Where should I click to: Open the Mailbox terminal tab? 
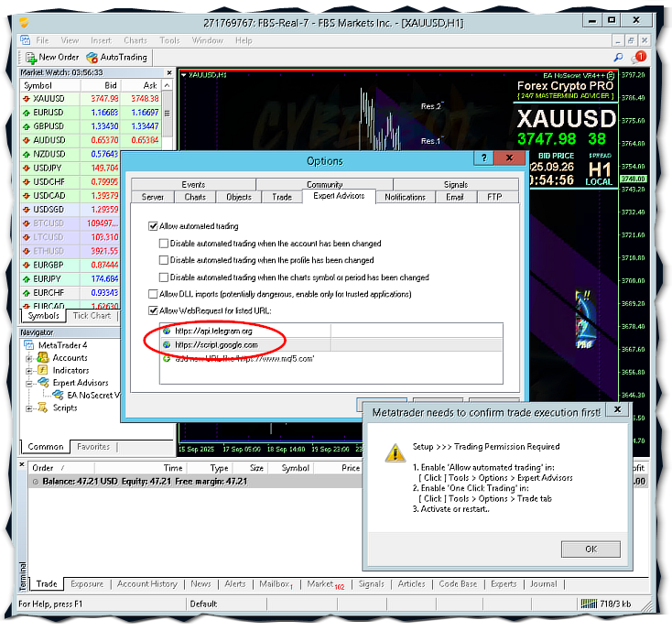[276, 584]
